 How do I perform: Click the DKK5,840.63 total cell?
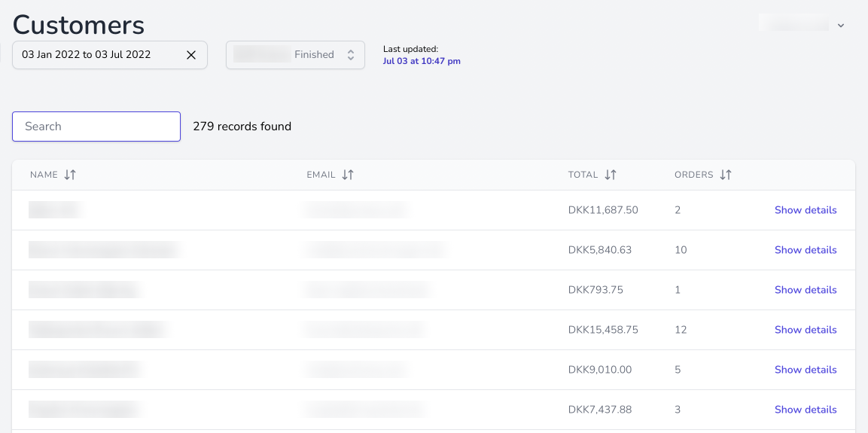(x=599, y=250)
